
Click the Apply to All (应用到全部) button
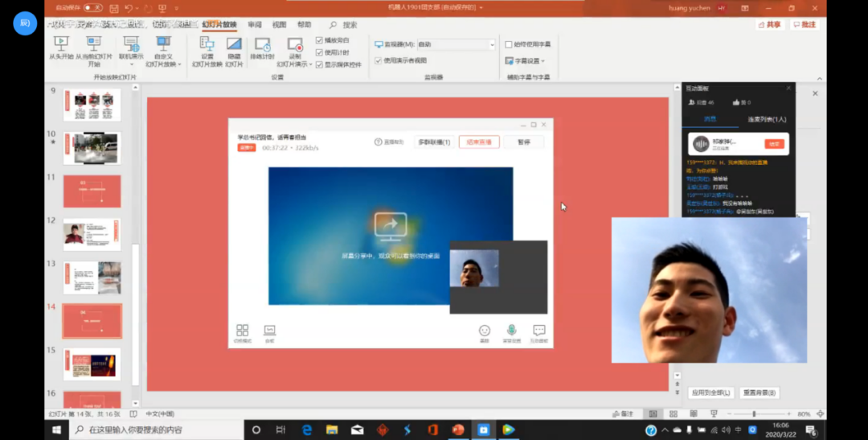[710, 393]
